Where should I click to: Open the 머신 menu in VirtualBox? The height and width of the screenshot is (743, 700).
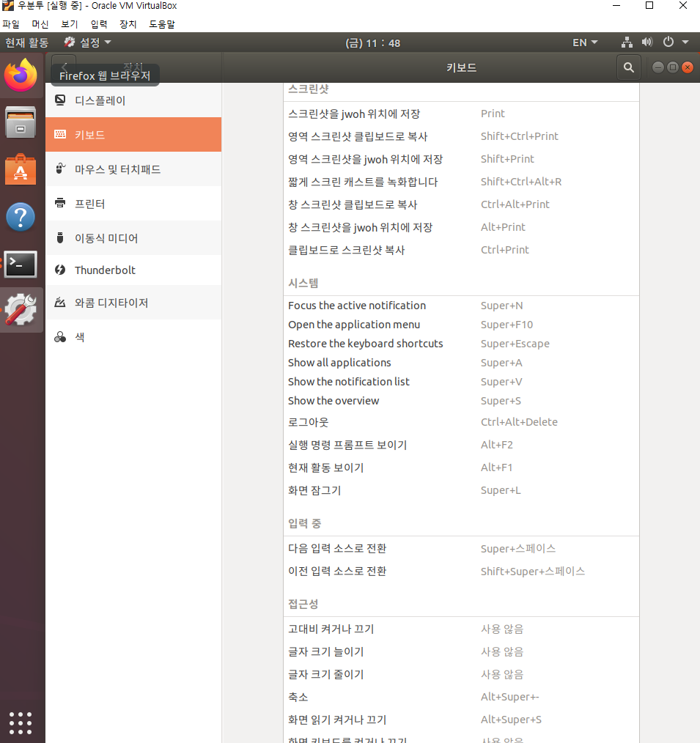click(x=40, y=24)
